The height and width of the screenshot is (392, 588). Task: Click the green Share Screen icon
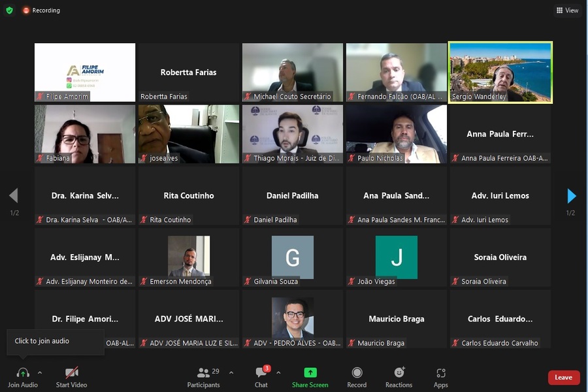pyautogui.click(x=310, y=372)
